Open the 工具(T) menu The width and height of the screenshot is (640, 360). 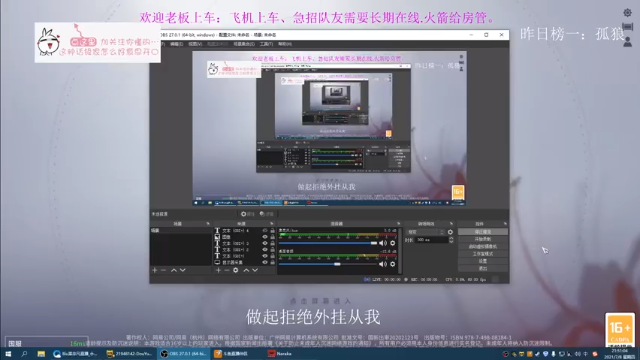point(266,44)
